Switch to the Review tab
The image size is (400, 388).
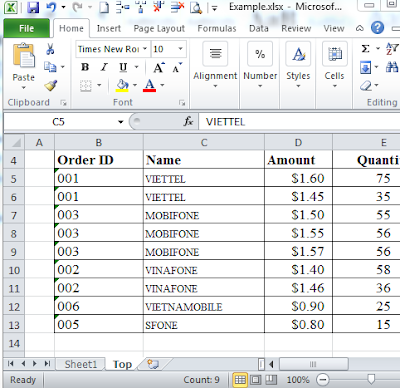coord(296,29)
